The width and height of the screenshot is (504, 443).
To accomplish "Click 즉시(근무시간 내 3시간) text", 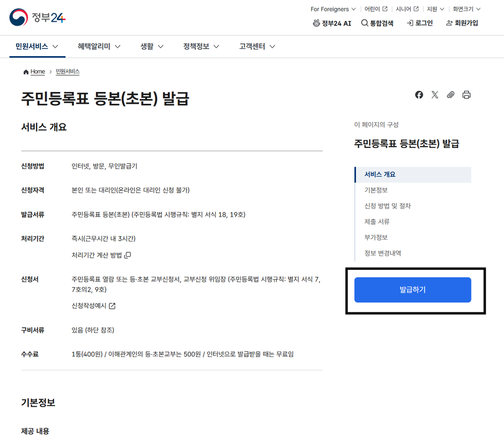I will tap(103, 239).
